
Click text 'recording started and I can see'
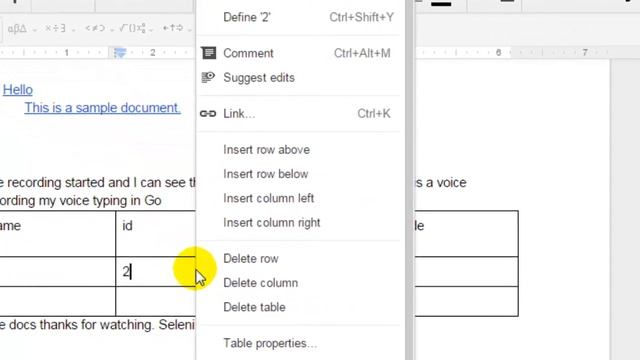tap(96, 182)
